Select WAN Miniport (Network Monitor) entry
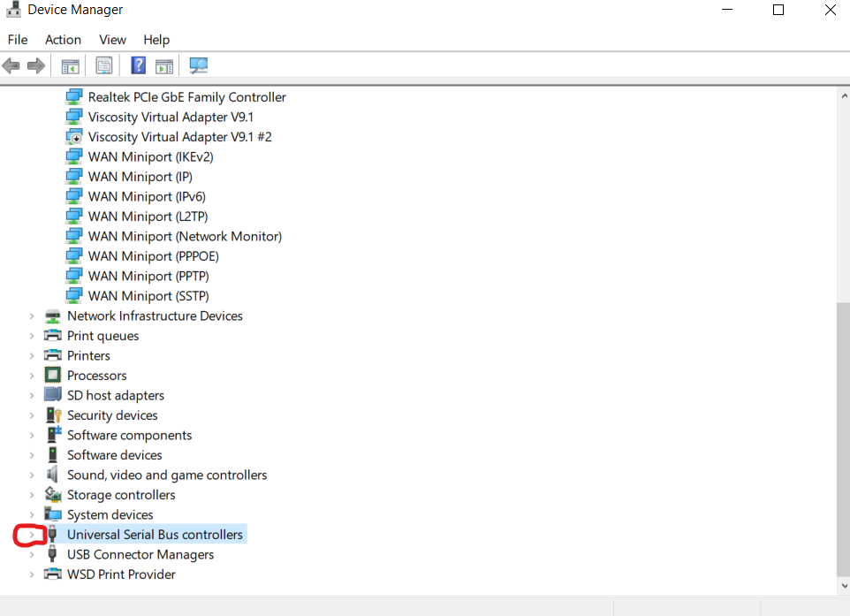The image size is (850, 616). pyautogui.click(x=185, y=237)
